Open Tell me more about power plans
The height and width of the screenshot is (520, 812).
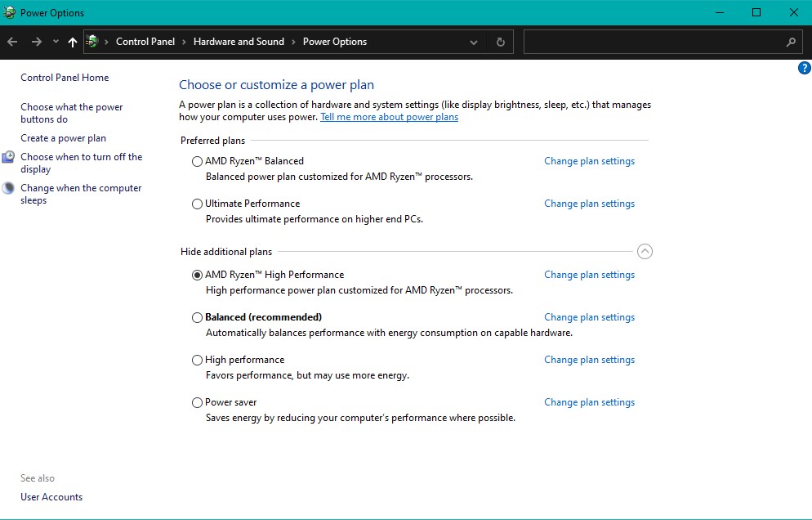pyautogui.click(x=389, y=117)
